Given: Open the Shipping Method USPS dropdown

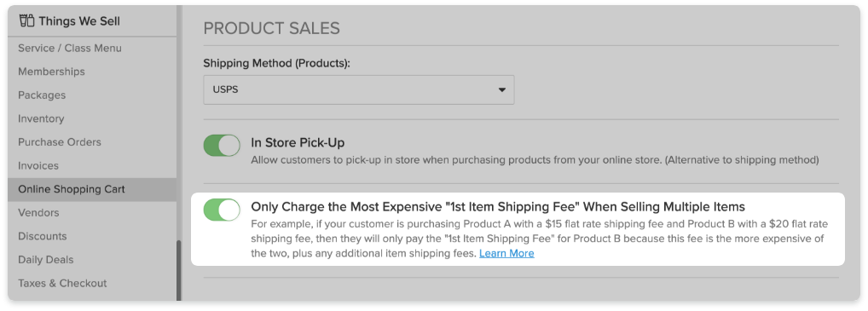Looking at the screenshot, I should coord(359,89).
